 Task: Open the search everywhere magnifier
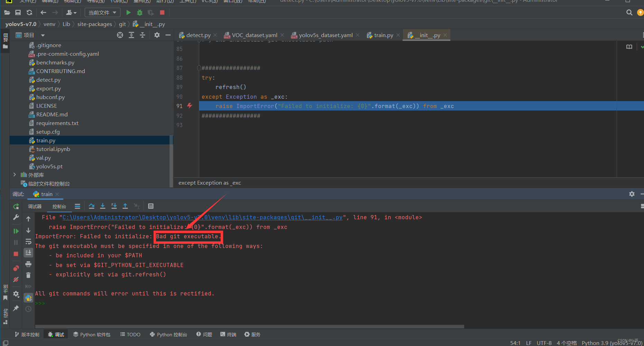pyautogui.click(x=629, y=12)
